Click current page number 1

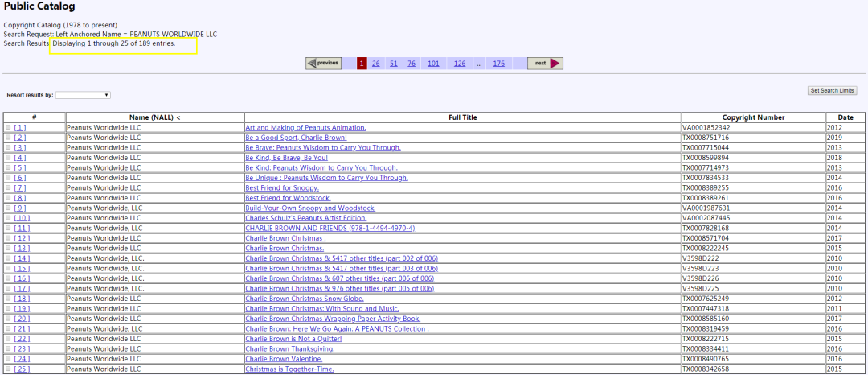[x=362, y=64]
